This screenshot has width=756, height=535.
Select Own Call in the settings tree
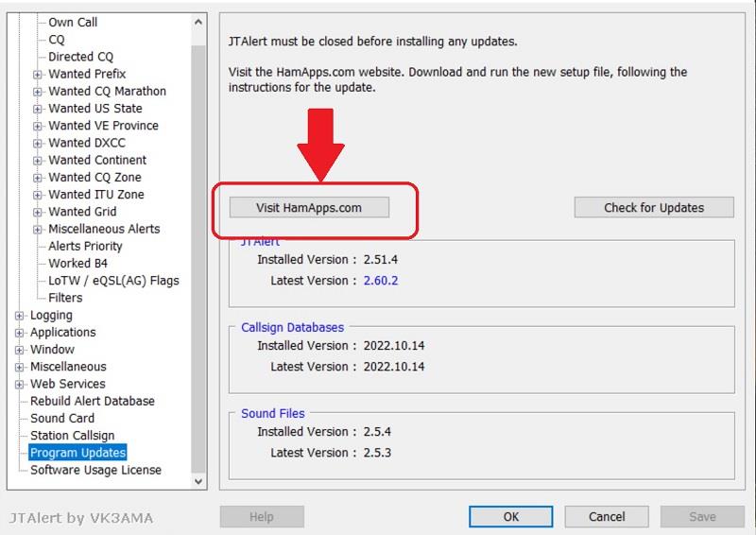coord(73,22)
